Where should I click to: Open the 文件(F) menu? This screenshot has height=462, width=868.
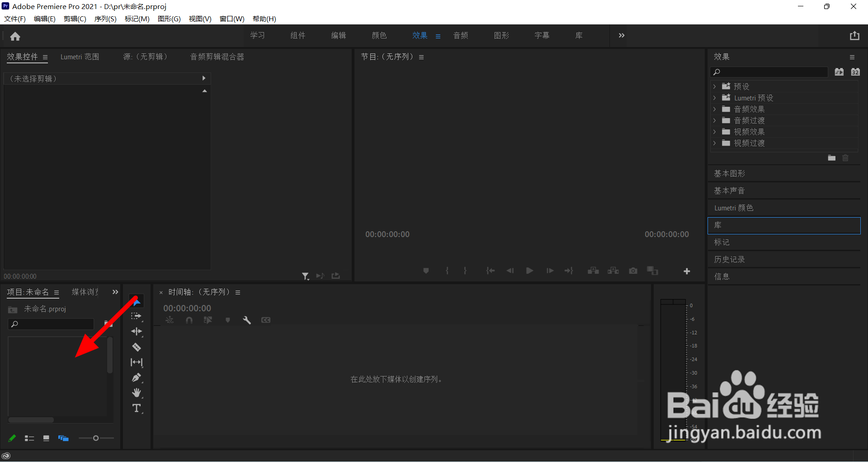pyautogui.click(x=15, y=19)
